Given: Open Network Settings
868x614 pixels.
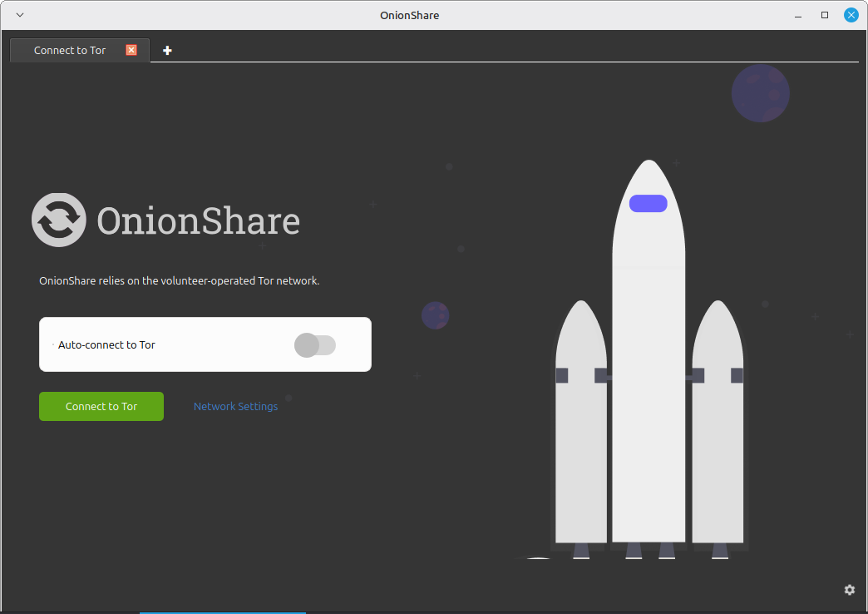Looking at the screenshot, I should [235, 406].
